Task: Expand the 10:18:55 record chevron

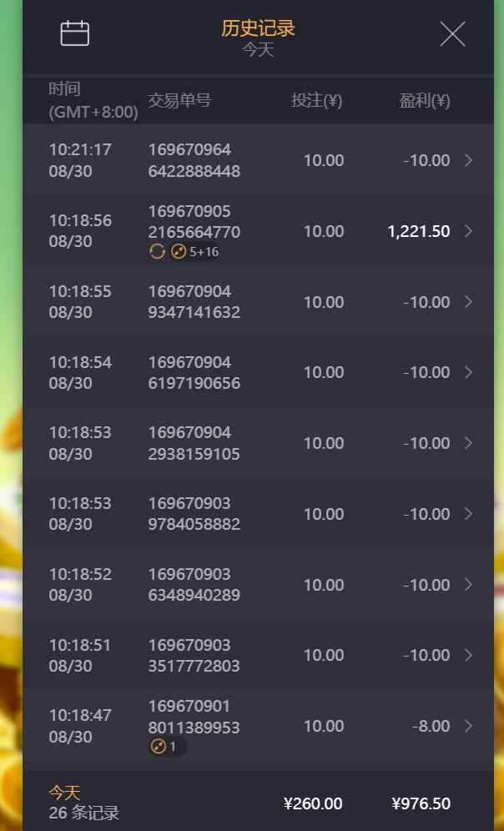Action: pyautogui.click(x=468, y=302)
